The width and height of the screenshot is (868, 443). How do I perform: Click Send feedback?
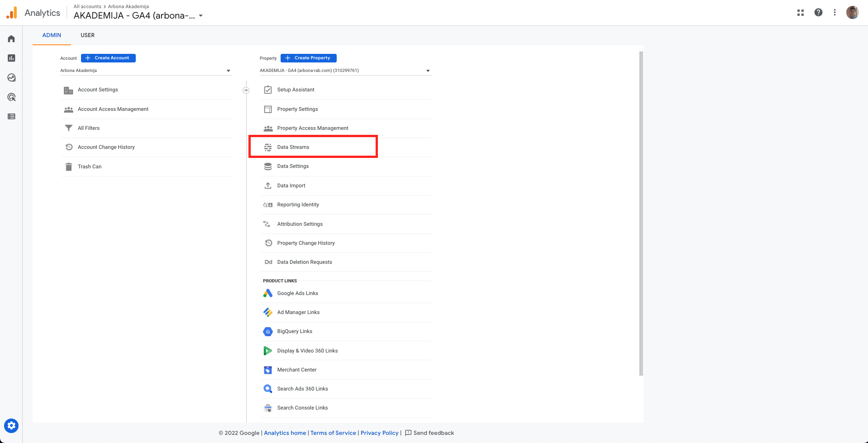coord(429,433)
